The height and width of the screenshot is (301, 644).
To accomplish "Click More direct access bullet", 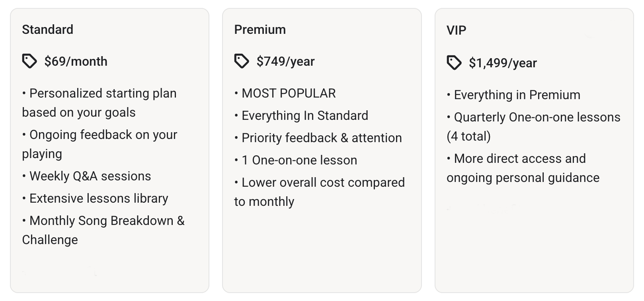I will click(x=520, y=158).
